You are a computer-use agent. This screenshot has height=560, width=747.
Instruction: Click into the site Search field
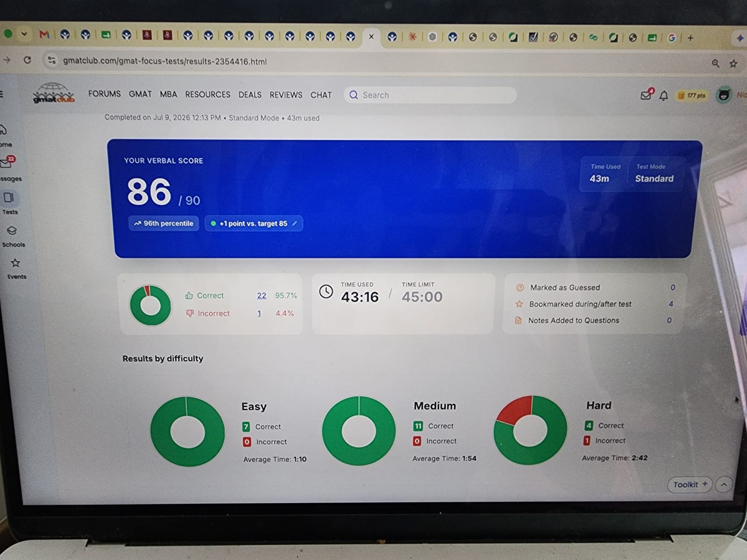[430, 95]
